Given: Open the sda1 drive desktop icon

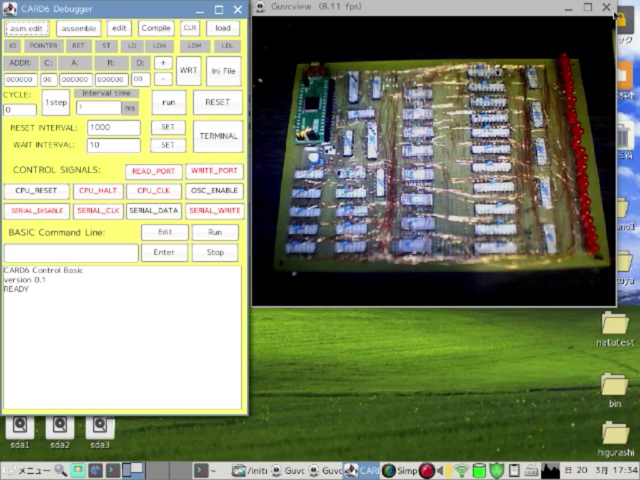Looking at the screenshot, I should click(x=20, y=432).
